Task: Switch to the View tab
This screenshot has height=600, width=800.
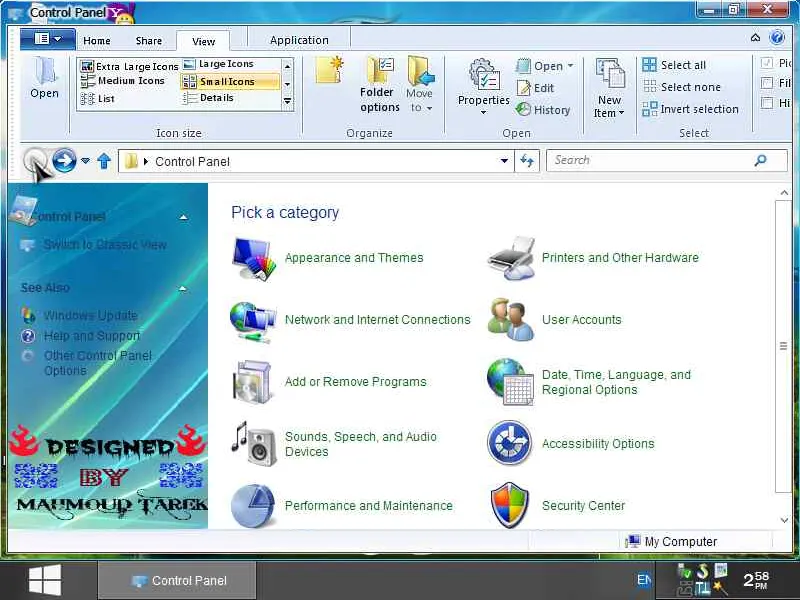Action: point(203,41)
